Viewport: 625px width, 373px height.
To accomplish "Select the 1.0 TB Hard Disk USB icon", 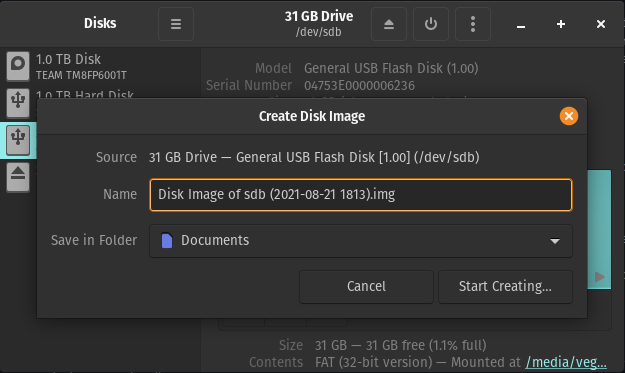I will pyautogui.click(x=18, y=103).
